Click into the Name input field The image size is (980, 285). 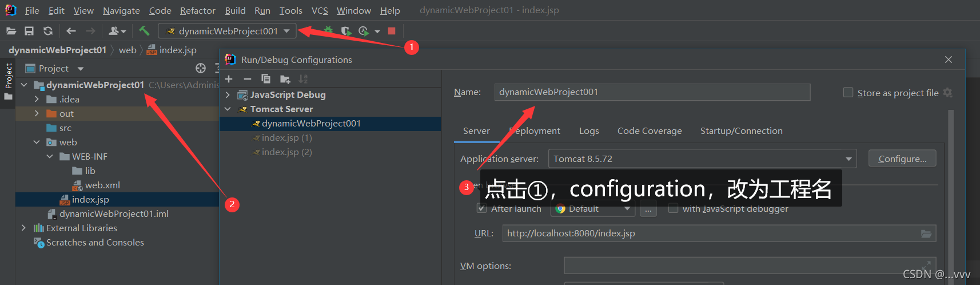pos(652,92)
